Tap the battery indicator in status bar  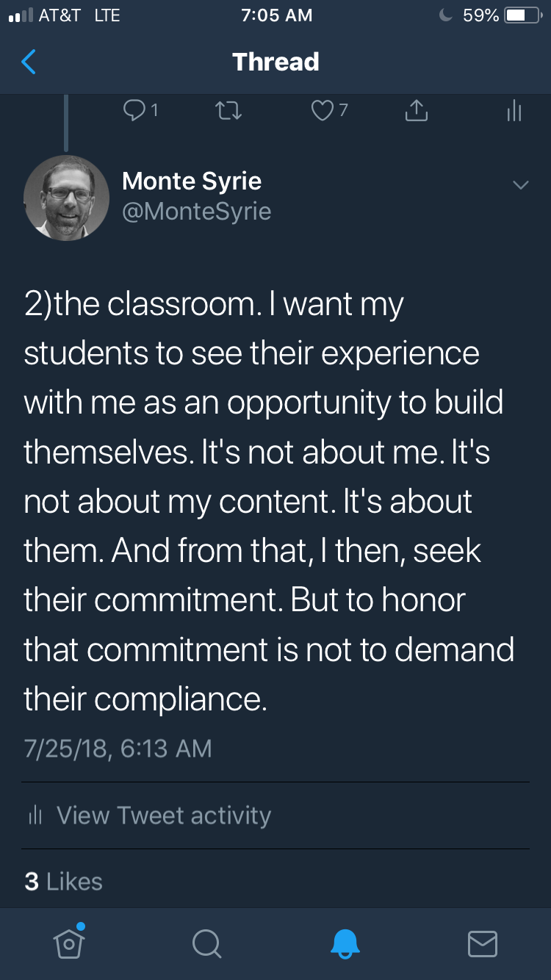pos(522,15)
